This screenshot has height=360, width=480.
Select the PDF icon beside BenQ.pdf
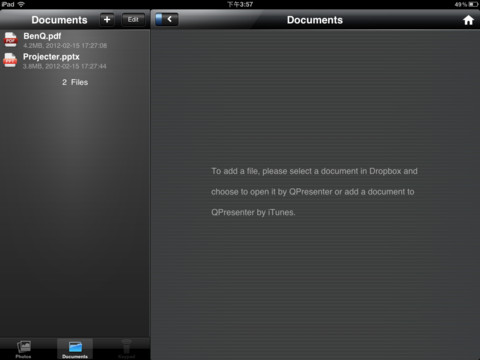point(10,40)
